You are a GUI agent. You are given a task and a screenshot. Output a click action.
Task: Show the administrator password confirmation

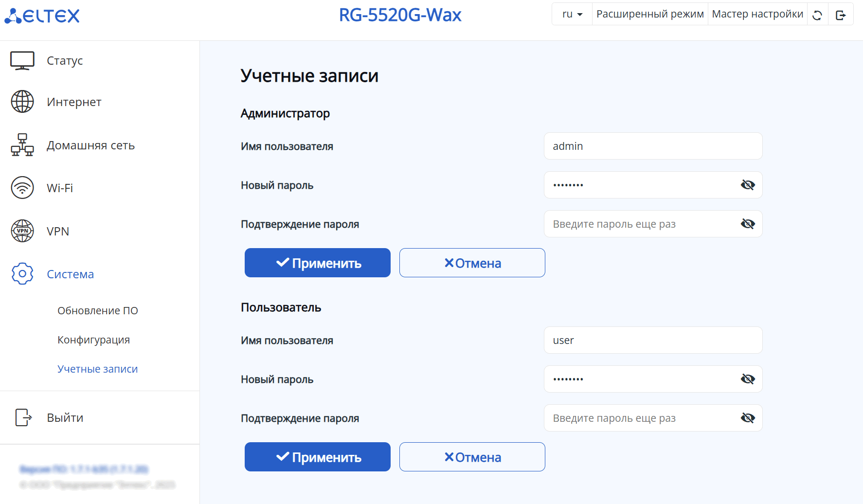tap(748, 224)
